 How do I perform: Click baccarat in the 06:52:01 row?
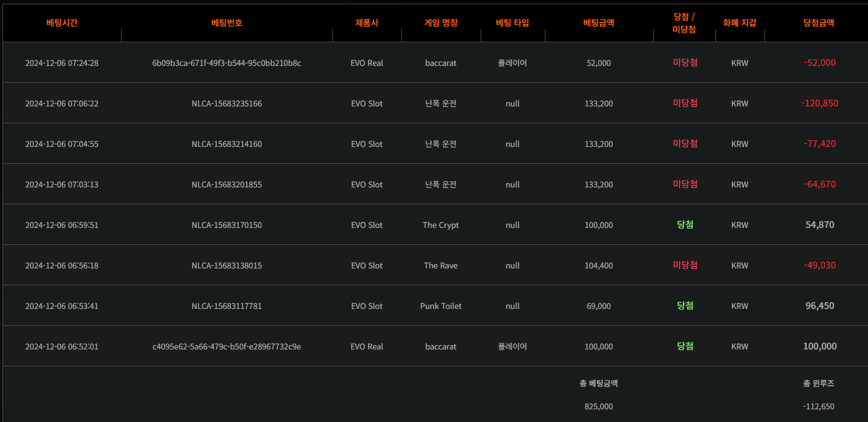[441, 346]
